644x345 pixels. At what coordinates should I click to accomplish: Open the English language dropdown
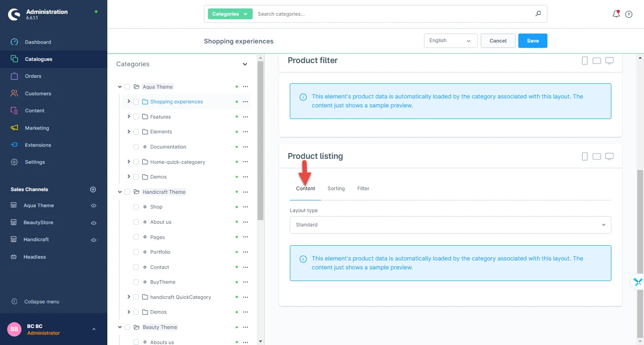coord(450,41)
